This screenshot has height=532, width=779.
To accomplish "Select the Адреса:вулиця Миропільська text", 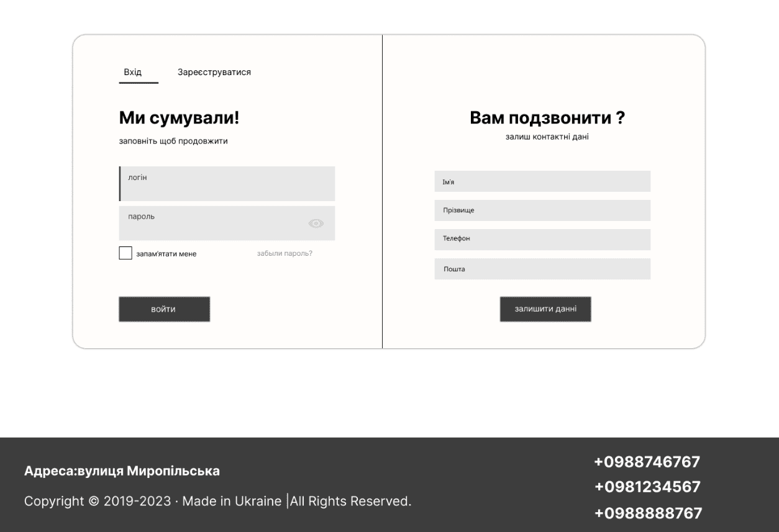I will [122, 471].
